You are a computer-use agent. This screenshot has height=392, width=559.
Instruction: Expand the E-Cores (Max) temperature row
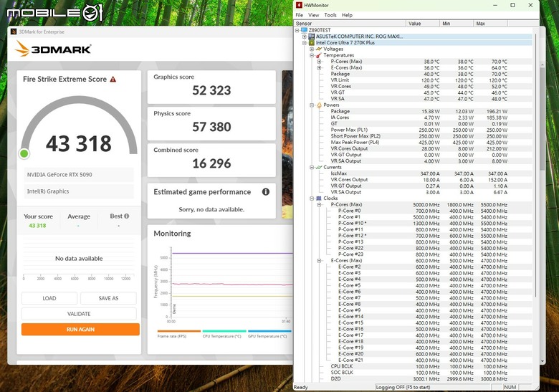319,67
